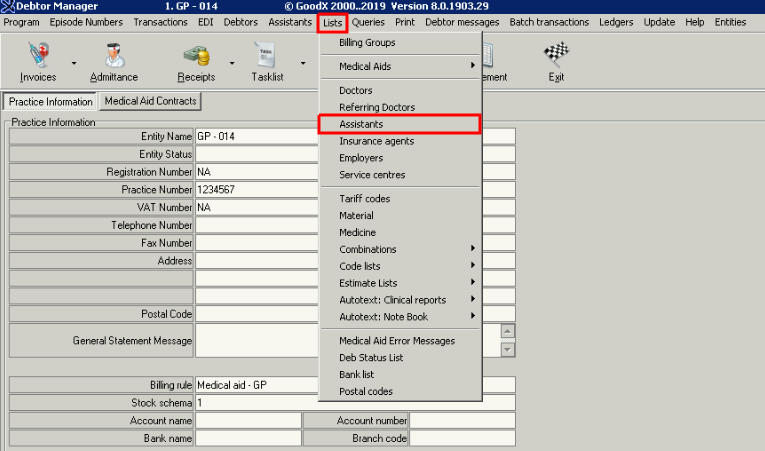Select Material menu entry

400,216
